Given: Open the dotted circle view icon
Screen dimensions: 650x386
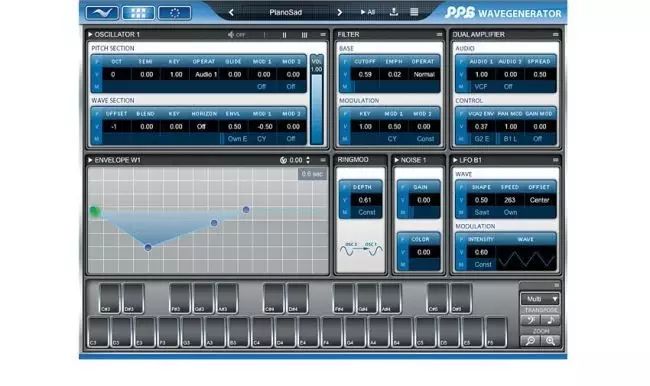Looking at the screenshot, I should 175,12.
